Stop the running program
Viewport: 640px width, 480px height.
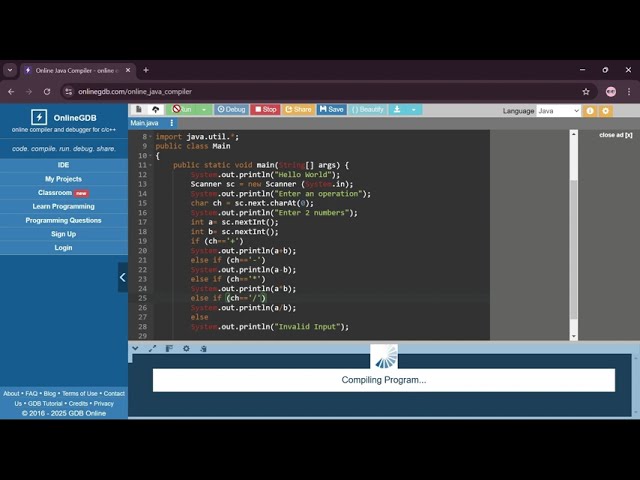265,109
